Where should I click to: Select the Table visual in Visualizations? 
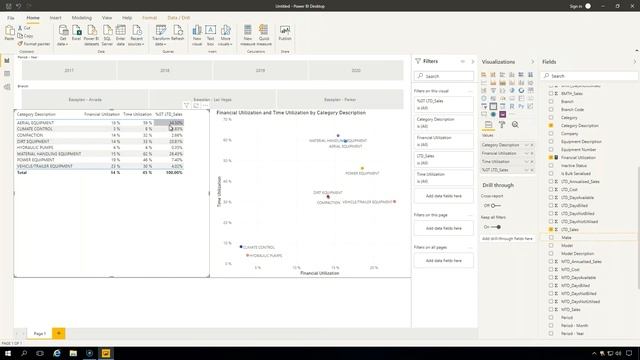[493, 106]
